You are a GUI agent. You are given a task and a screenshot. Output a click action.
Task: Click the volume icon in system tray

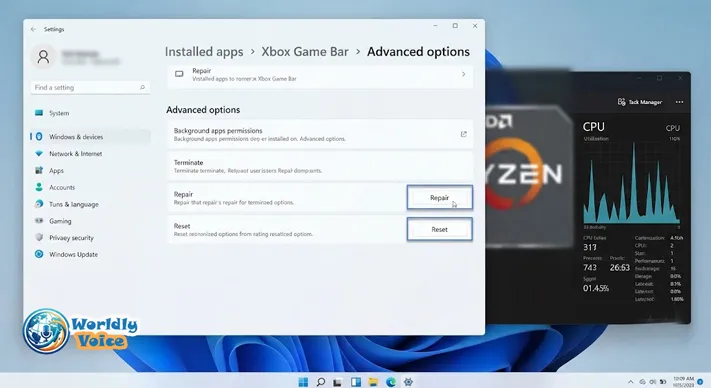653,382
